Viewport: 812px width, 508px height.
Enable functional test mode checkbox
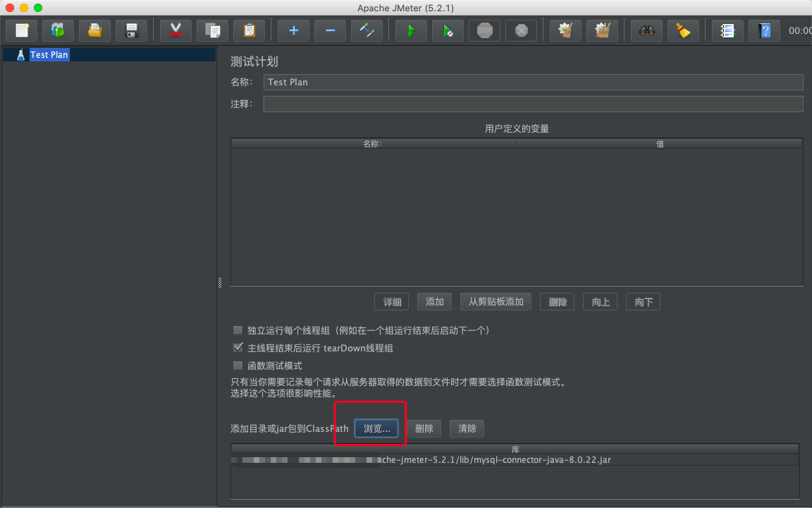tap(238, 365)
